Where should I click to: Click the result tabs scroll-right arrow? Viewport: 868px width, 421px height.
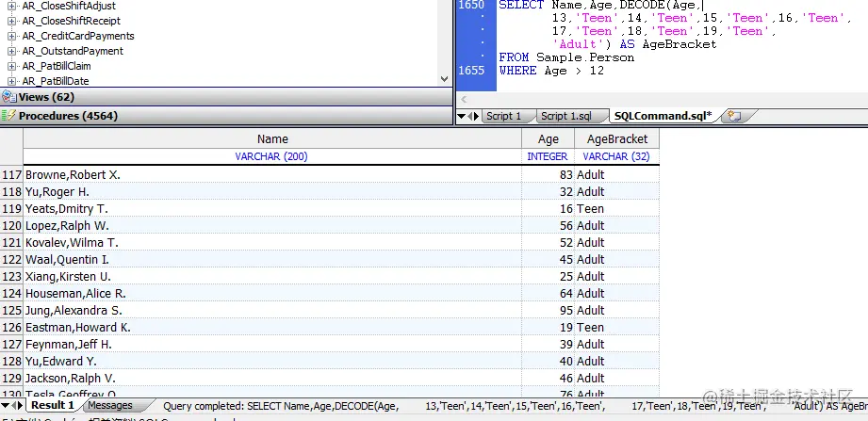coord(21,406)
